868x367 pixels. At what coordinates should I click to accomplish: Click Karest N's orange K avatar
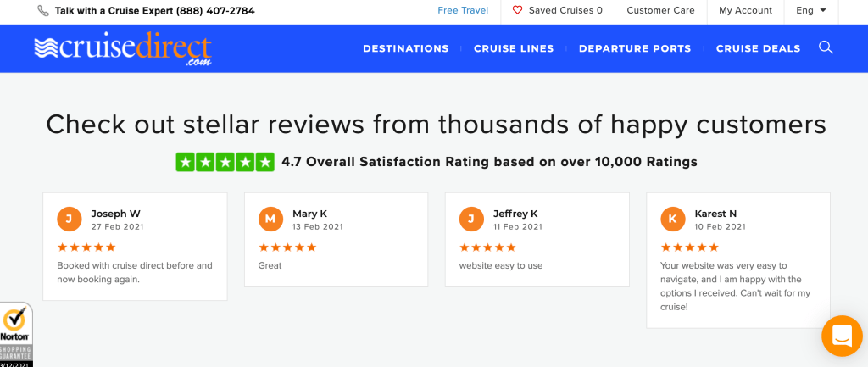[x=672, y=220]
